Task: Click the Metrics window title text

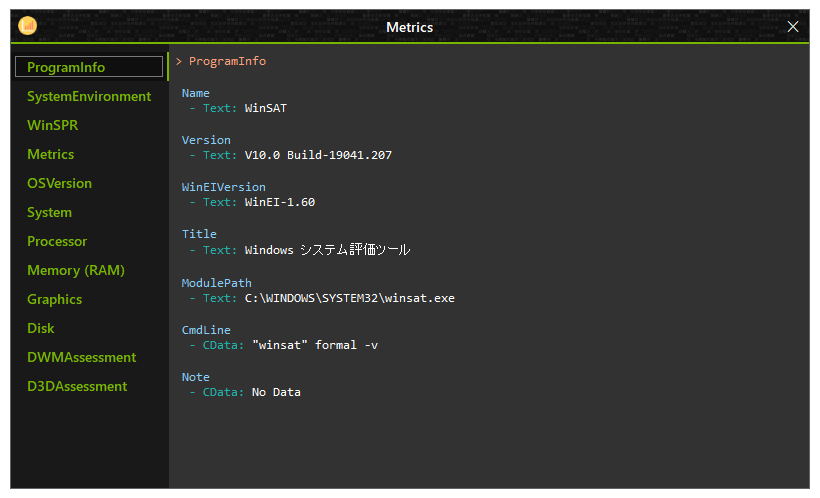Action: click(409, 27)
